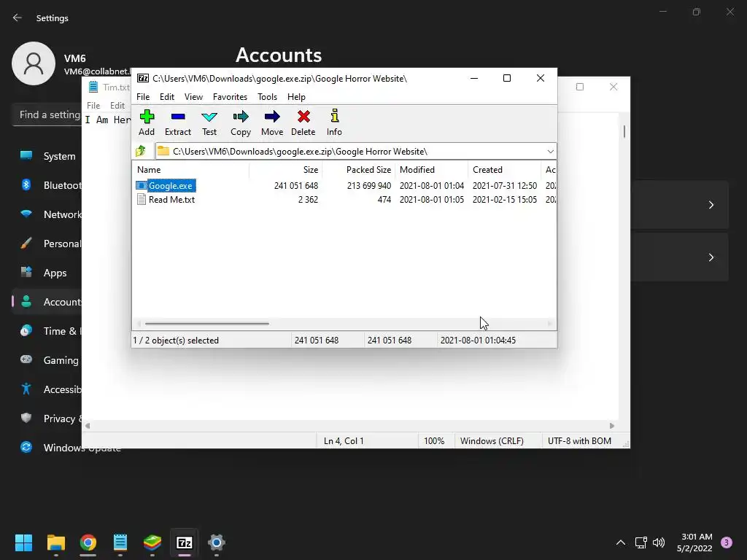This screenshot has height=560, width=747.
Task: Click the 7-Zip taskbar button
Action: [185, 542]
